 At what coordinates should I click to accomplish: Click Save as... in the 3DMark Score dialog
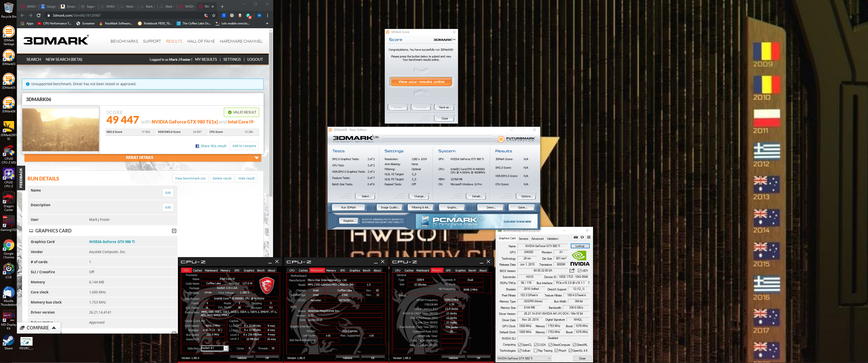[x=445, y=107]
